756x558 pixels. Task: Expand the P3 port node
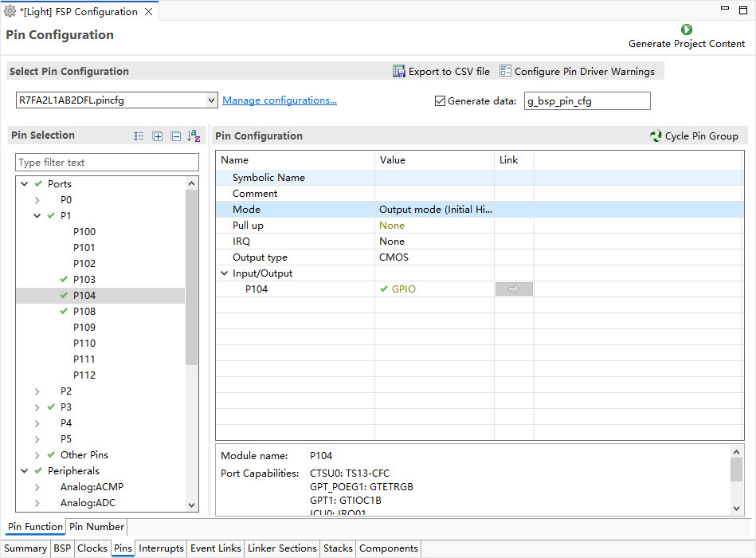[37, 407]
